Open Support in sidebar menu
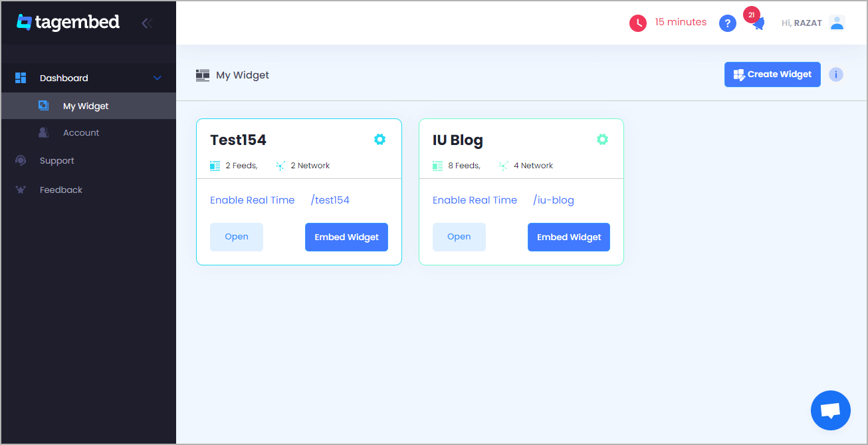 point(88,160)
